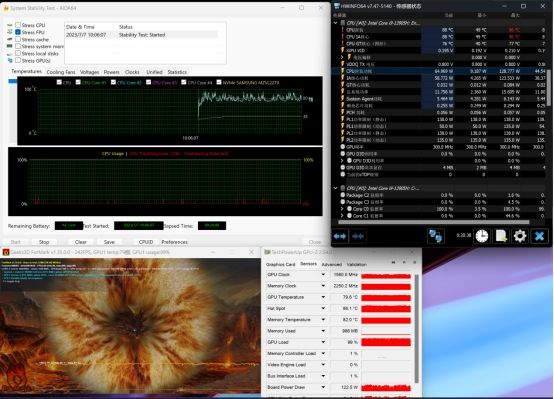Click CPUID button in AIDA64

(x=146, y=242)
